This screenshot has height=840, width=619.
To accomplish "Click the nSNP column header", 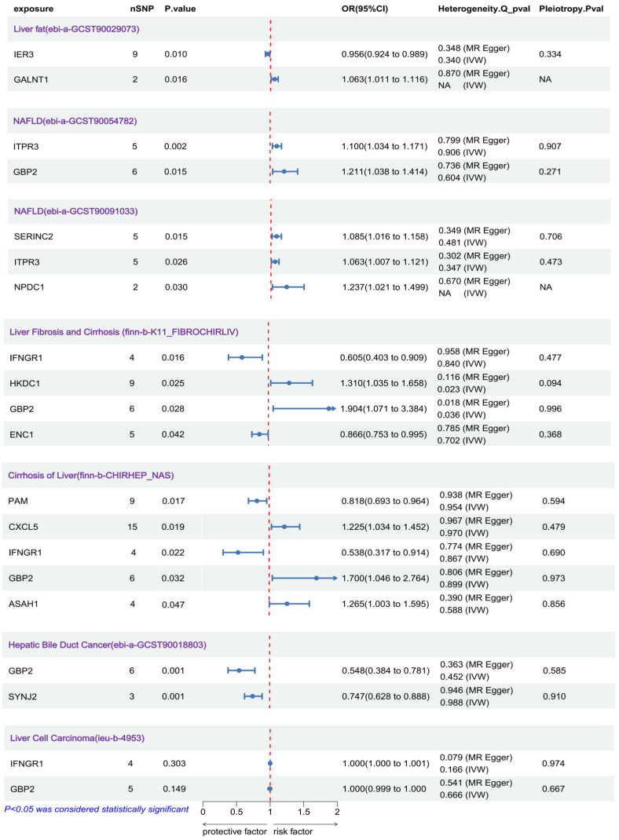I will (141, 9).
